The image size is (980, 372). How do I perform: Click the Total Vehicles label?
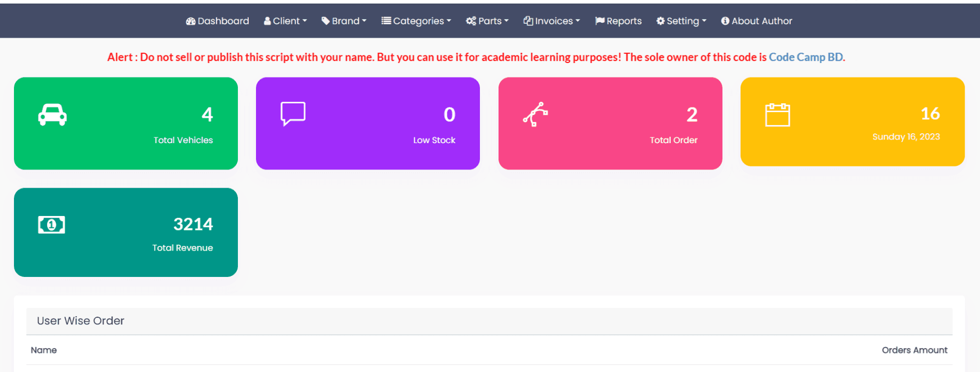183,140
